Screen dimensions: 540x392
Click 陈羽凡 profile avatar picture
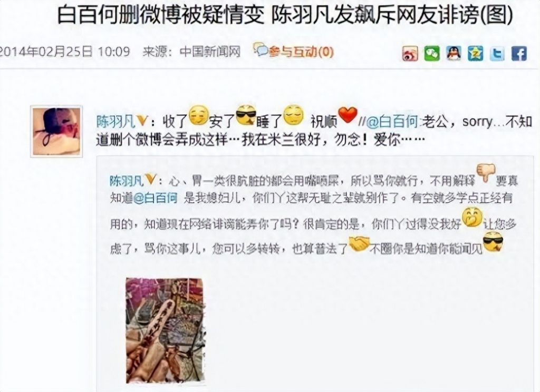(56, 132)
